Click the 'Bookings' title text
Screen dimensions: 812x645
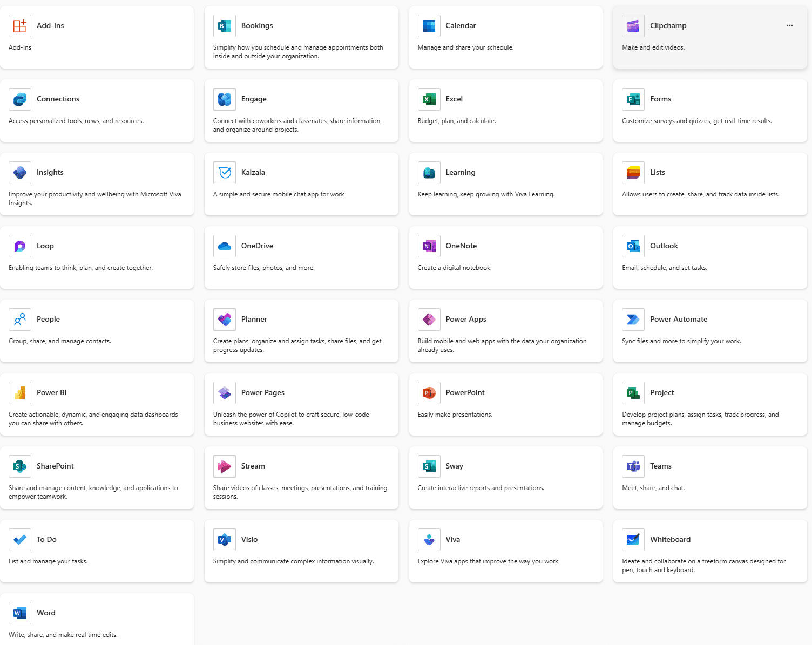(x=257, y=25)
